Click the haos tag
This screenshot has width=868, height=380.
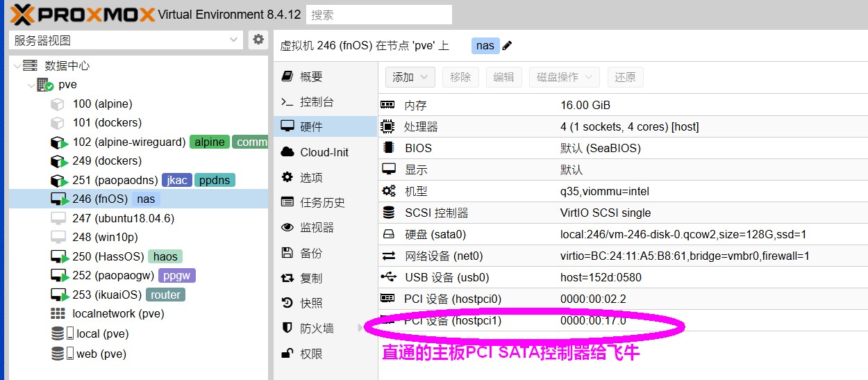coord(165,256)
